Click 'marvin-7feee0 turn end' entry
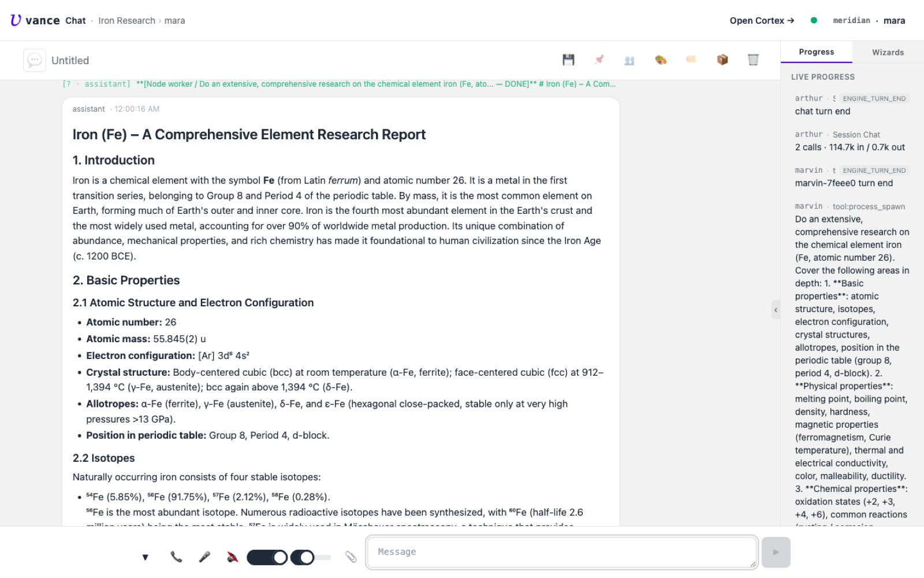 click(x=844, y=183)
